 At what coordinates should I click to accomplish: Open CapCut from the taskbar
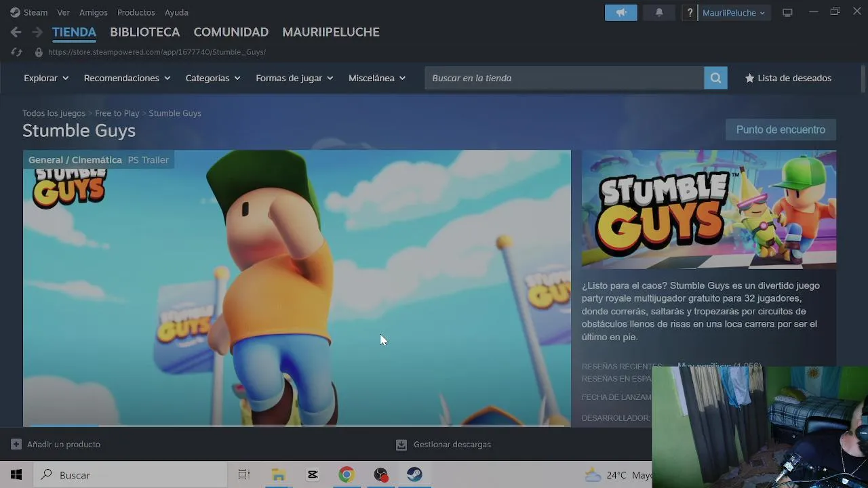click(x=313, y=475)
